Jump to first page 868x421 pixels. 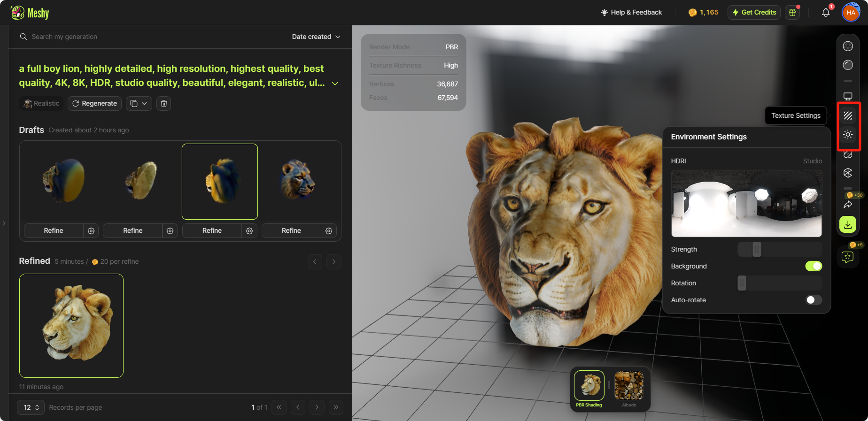pyautogui.click(x=279, y=407)
